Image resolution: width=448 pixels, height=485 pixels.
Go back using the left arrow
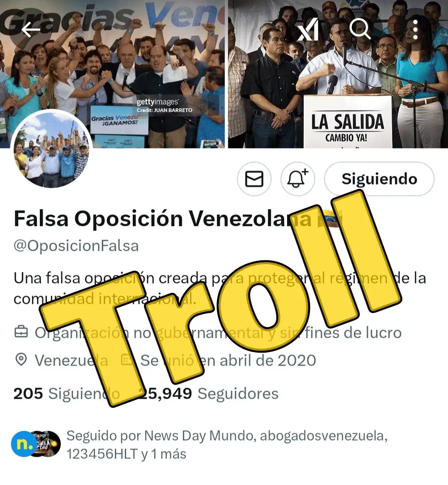point(31,30)
